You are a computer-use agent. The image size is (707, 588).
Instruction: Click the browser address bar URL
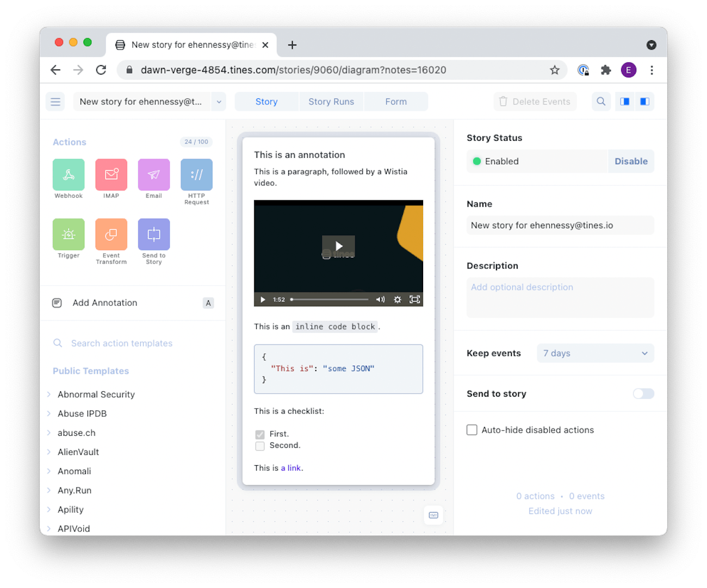[x=294, y=70]
